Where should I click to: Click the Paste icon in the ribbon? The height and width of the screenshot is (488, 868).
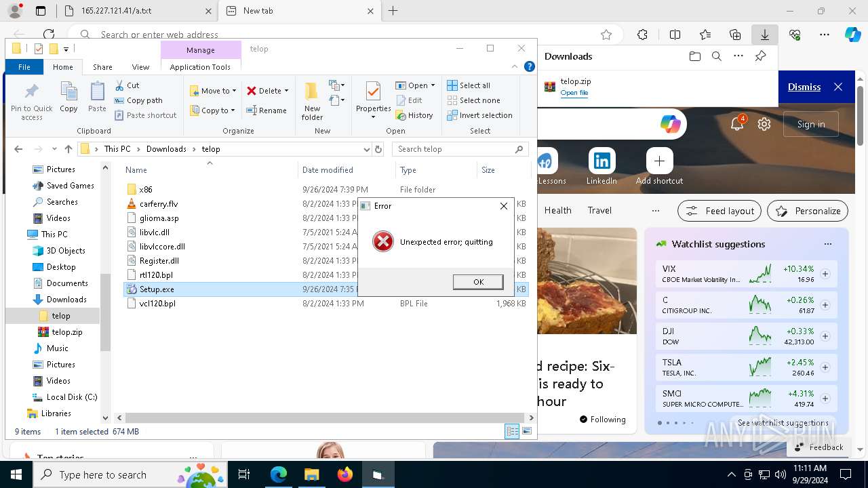coord(97,97)
